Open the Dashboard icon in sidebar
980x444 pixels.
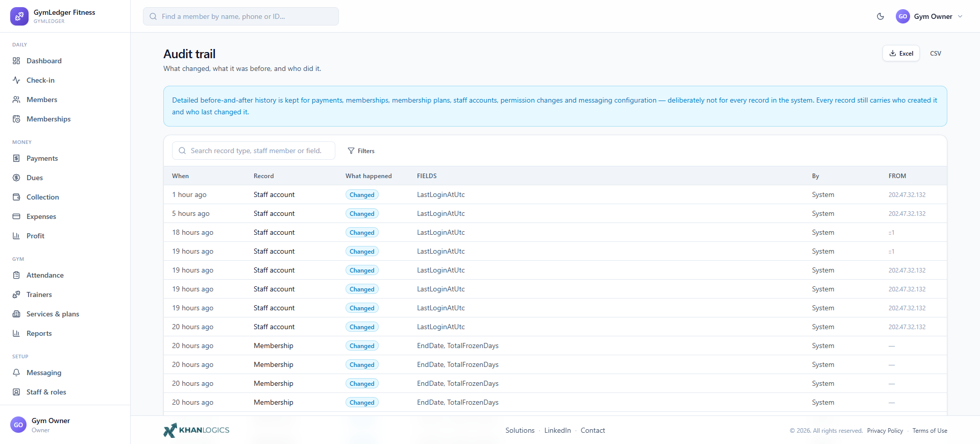tap(16, 61)
